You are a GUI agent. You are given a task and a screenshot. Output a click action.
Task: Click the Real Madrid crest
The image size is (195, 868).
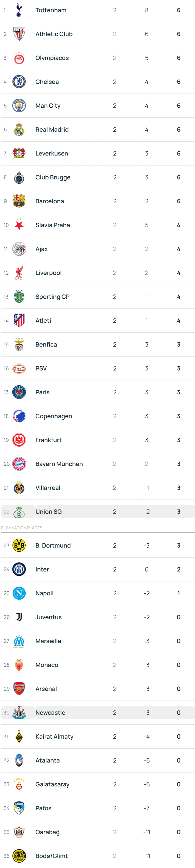click(x=19, y=130)
